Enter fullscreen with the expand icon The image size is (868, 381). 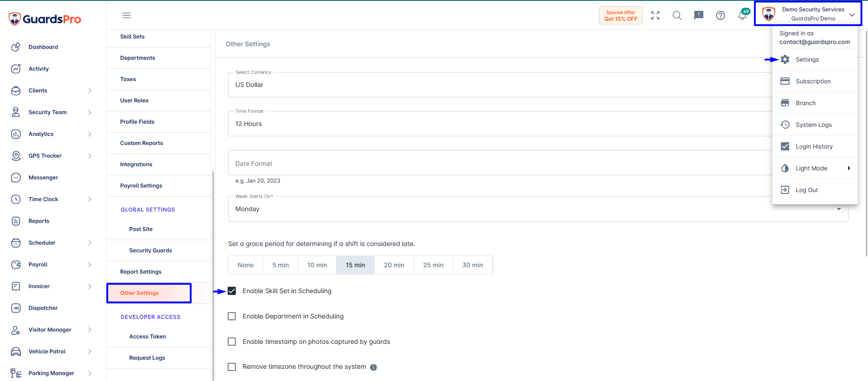click(655, 15)
